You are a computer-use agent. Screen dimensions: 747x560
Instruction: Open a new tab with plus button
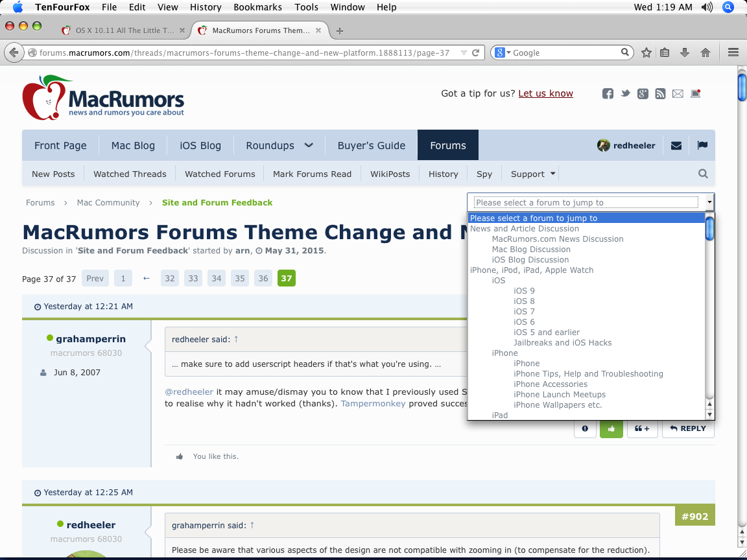point(339,31)
